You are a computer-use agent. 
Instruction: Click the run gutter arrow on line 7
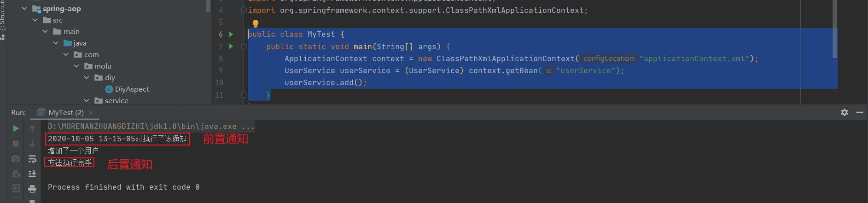(x=231, y=46)
